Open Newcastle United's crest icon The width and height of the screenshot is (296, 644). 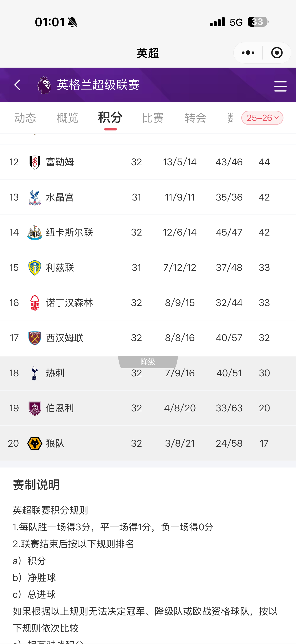coord(35,232)
